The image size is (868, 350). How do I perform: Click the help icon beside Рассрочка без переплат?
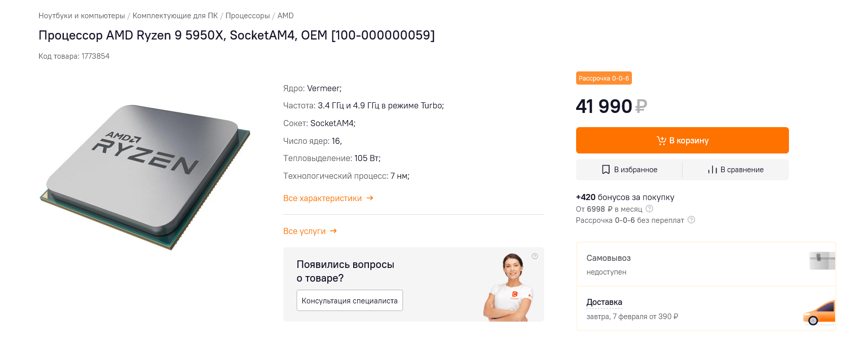691,220
